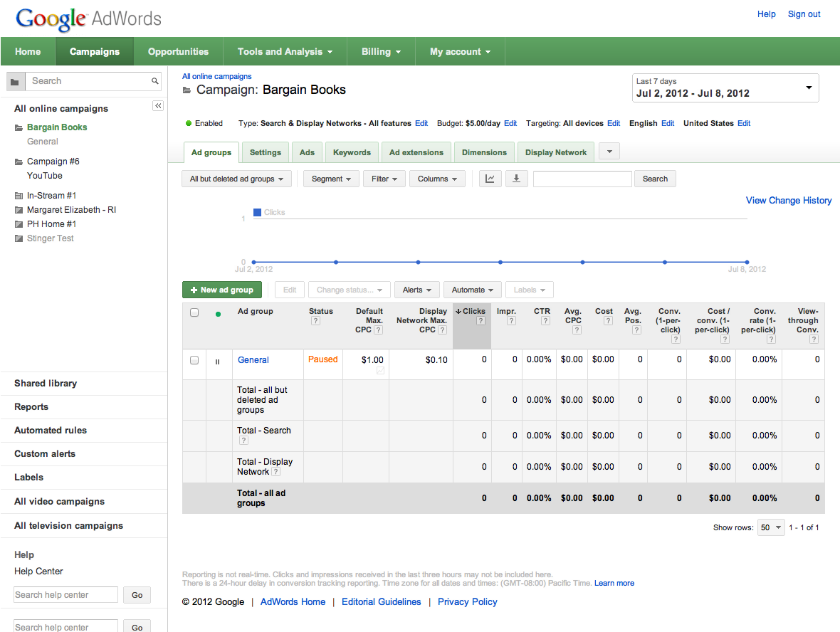Open the Columns dropdown
The height and width of the screenshot is (632, 840).
pyautogui.click(x=437, y=179)
